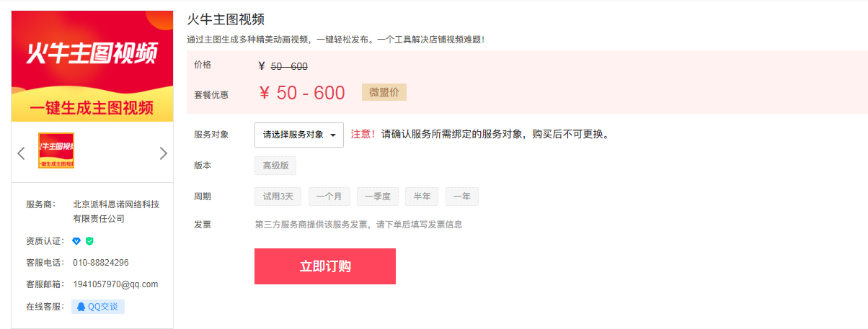This screenshot has height=329, width=868.
Task: Click the next thumbnail arrow
Action: [163, 153]
